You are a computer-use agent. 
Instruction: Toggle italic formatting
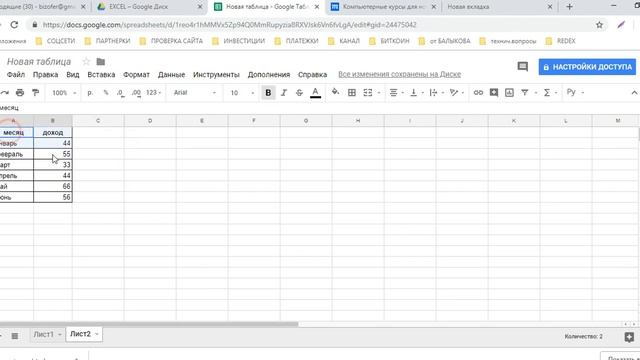[284, 93]
